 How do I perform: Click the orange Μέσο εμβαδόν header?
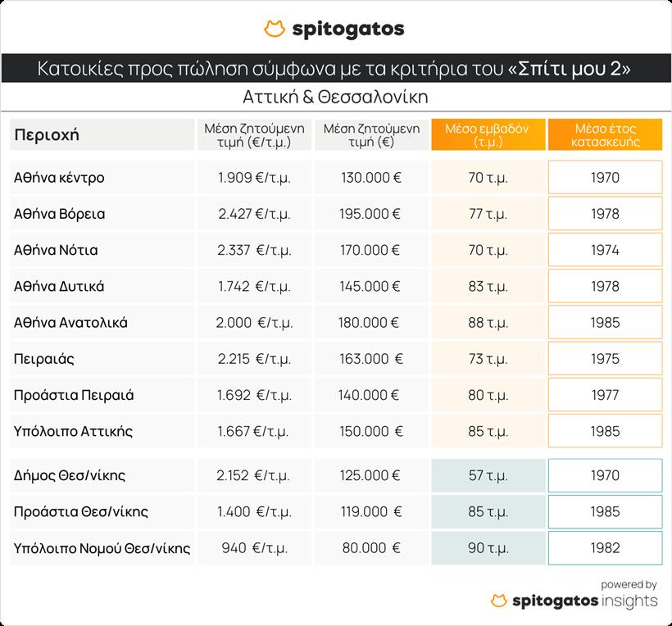(x=488, y=135)
